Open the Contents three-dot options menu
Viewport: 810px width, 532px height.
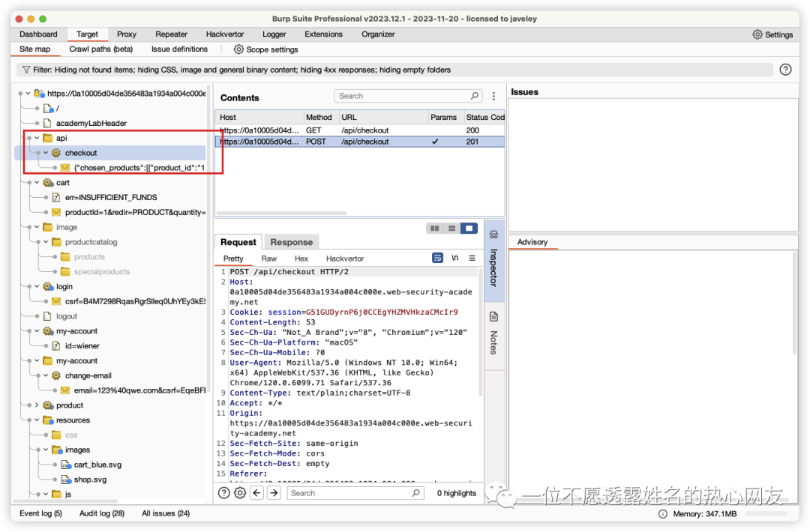tap(493, 97)
